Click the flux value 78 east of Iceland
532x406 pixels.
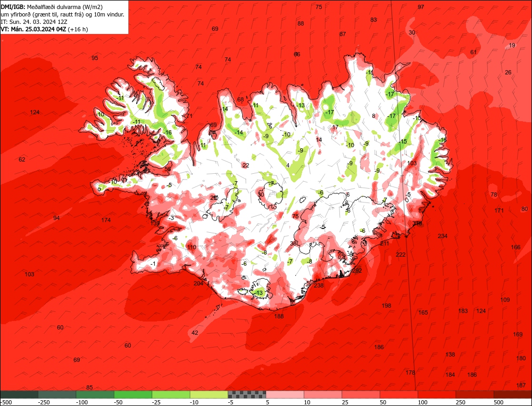[x=494, y=194]
